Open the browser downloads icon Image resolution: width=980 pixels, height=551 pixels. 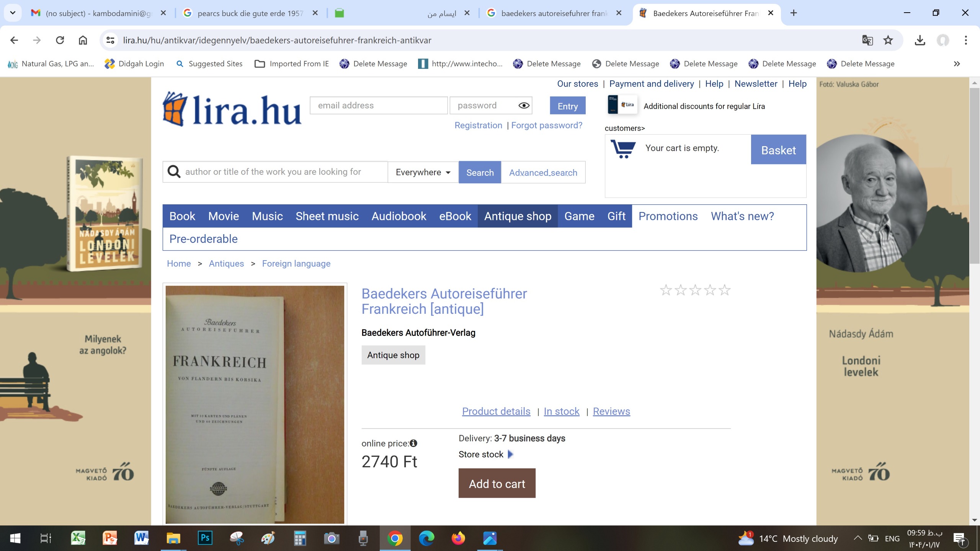920,40
